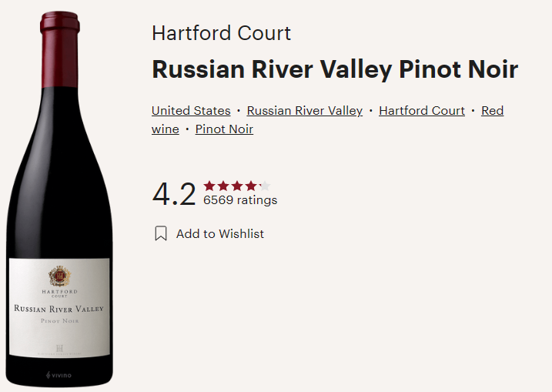Screen dimensions: 552x392
Task: Click the fifth gray rating star
Action: 265,186
